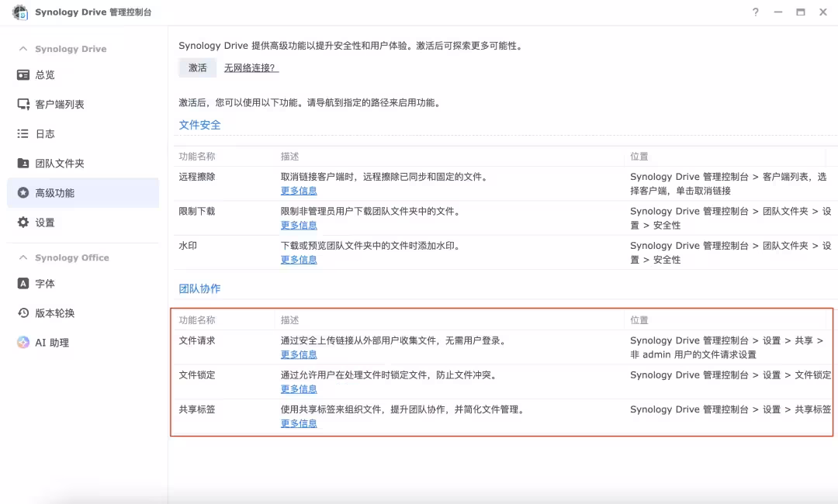This screenshot has width=838, height=504.
Task: Open 更多信息 under 远程擦除
Action: point(299,191)
